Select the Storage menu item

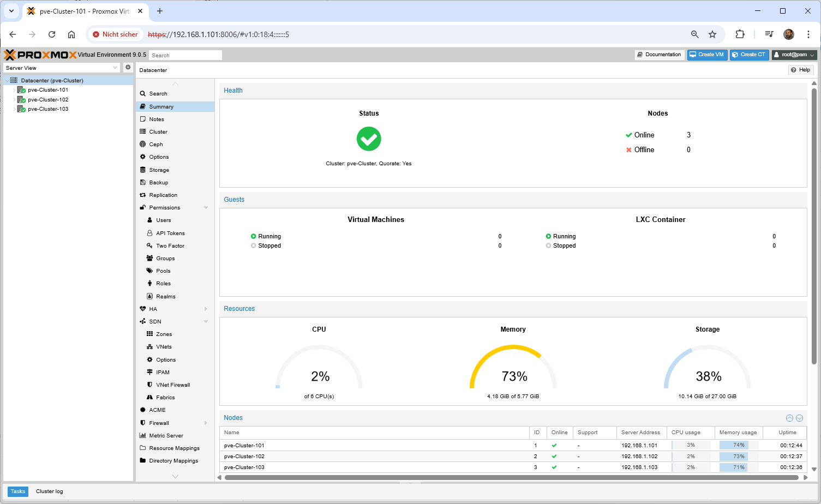click(159, 170)
